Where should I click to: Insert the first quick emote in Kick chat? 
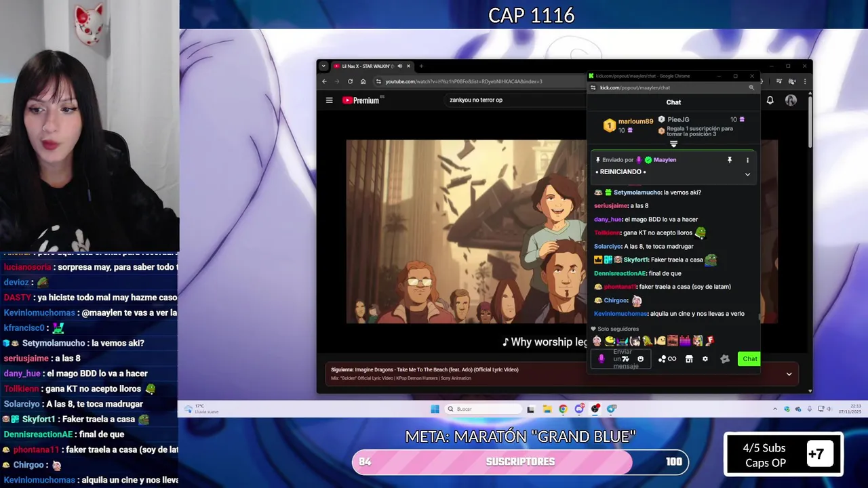pyautogui.click(x=597, y=341)
